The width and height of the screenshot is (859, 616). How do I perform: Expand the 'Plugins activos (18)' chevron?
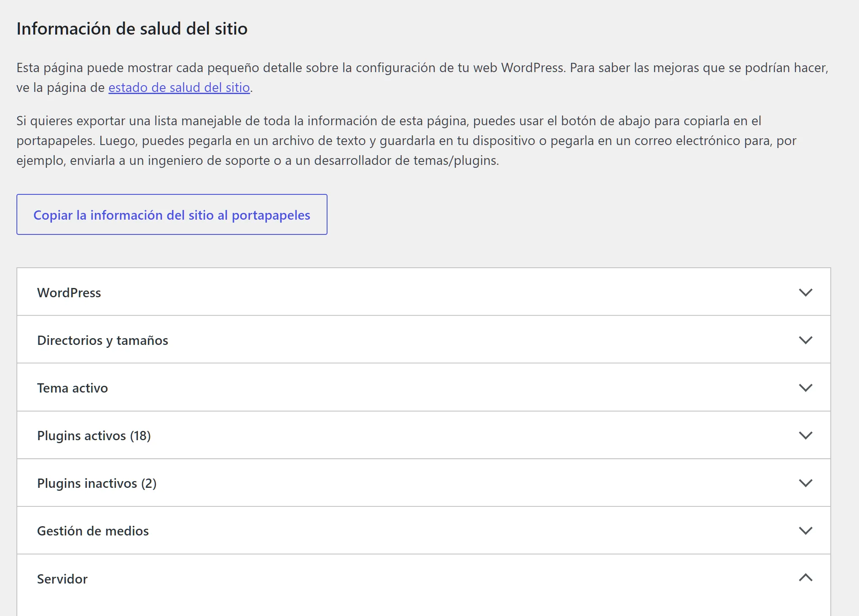[x=805, y=435]
